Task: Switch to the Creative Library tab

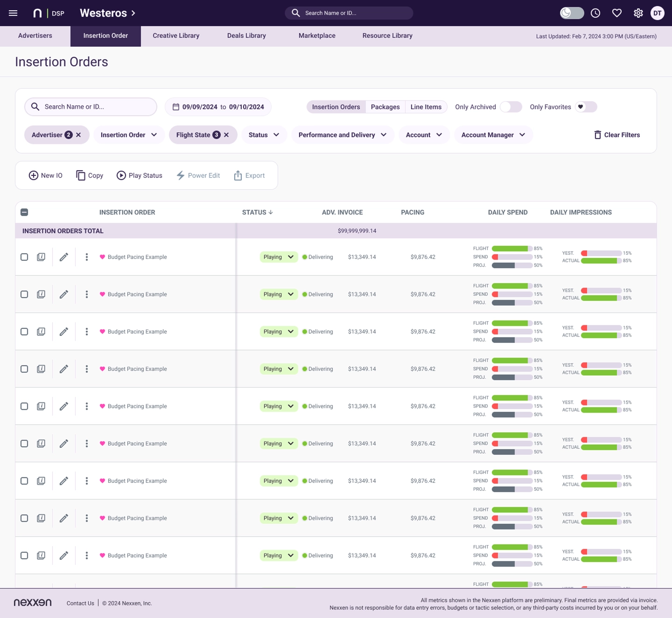Action: pyautogui.click(x=176, y=35)
